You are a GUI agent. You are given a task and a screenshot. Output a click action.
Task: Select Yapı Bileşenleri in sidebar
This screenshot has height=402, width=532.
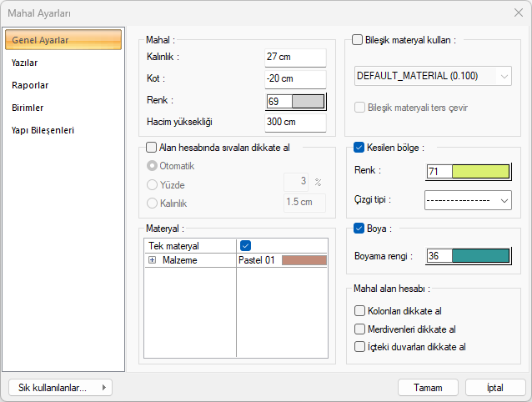[x=43, y=130]
